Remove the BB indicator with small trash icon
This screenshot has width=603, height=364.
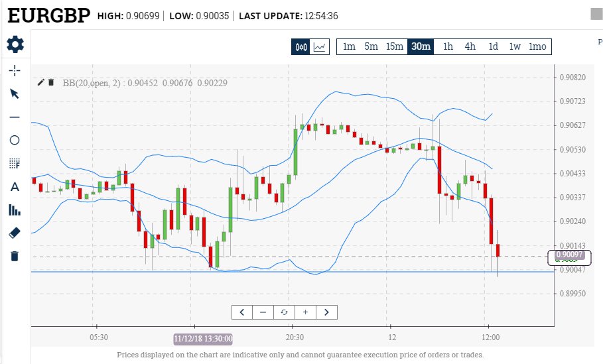click(51, 82)
